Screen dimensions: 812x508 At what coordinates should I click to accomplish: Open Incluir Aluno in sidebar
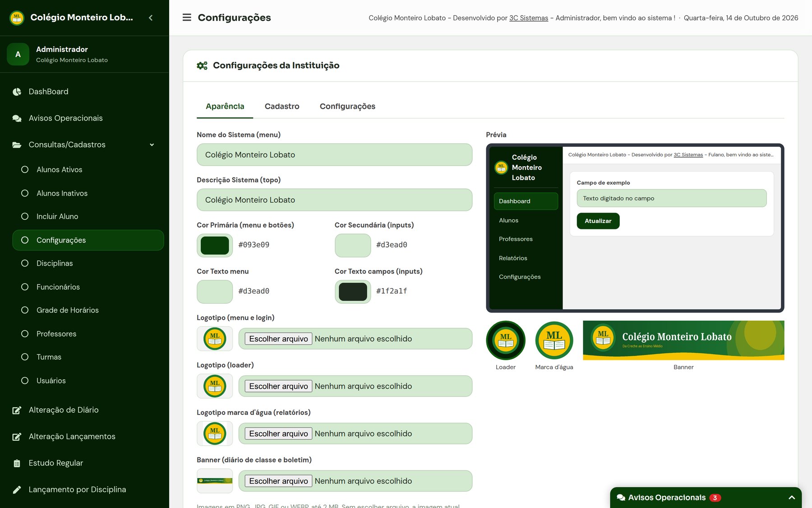[88, 217]
